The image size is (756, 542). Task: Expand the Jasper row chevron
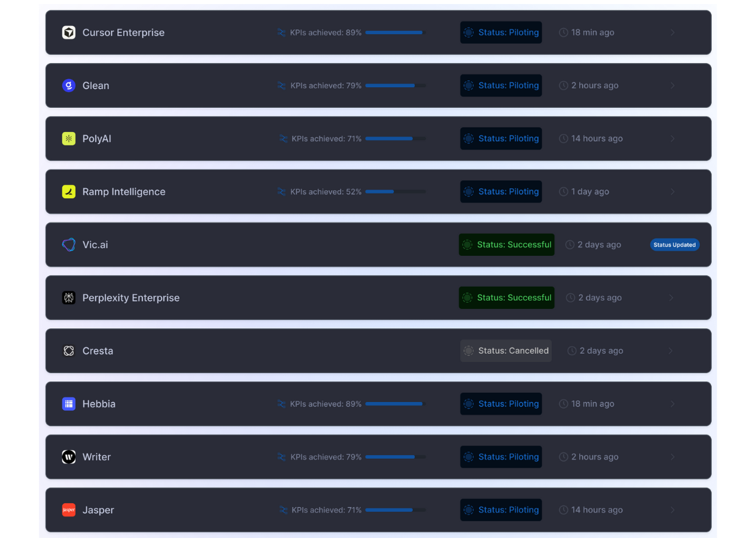673,509
